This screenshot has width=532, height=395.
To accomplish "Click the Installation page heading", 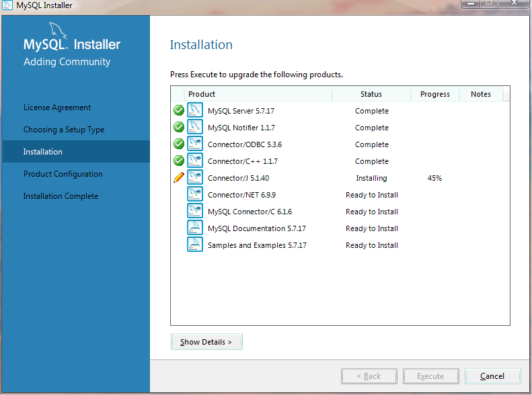I will [201, 45].
